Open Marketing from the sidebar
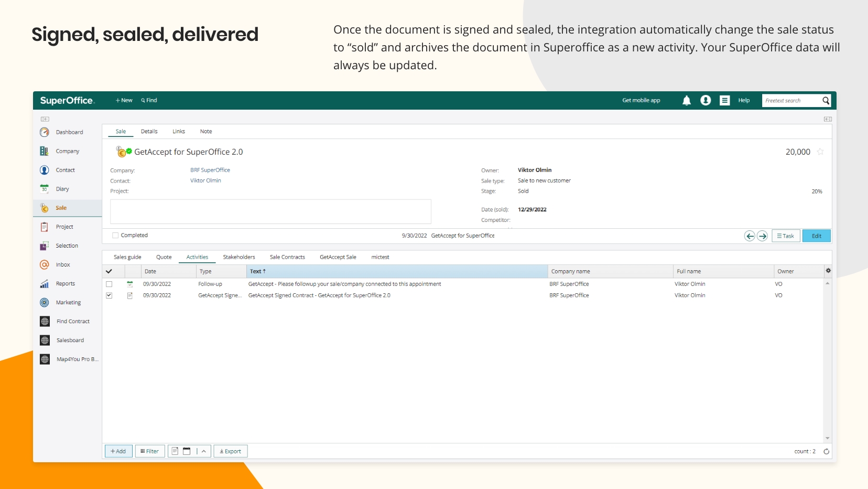Screen dimensions: 868x489 pos(67,302)
